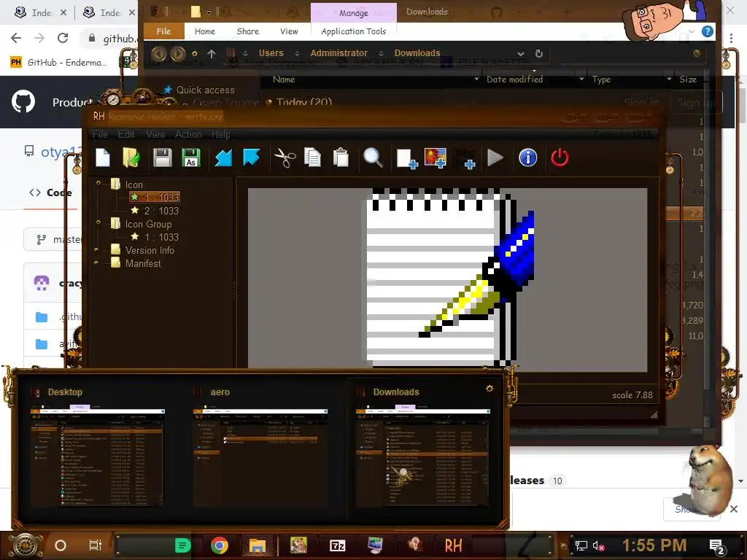Click the Dialog Menu plus icon
This screenshot has height=560, width=747.
(465, 158)
